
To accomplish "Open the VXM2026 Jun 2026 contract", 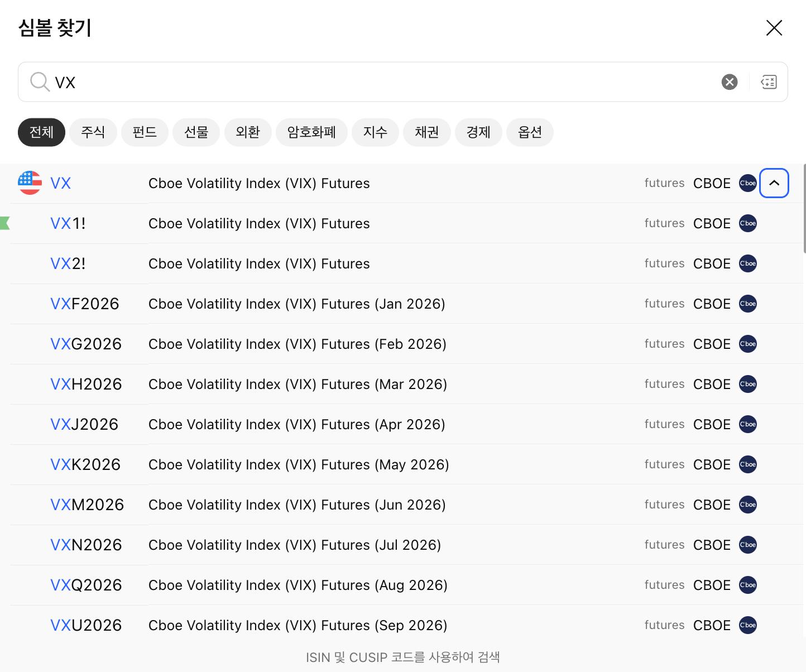I will (406, 505).
